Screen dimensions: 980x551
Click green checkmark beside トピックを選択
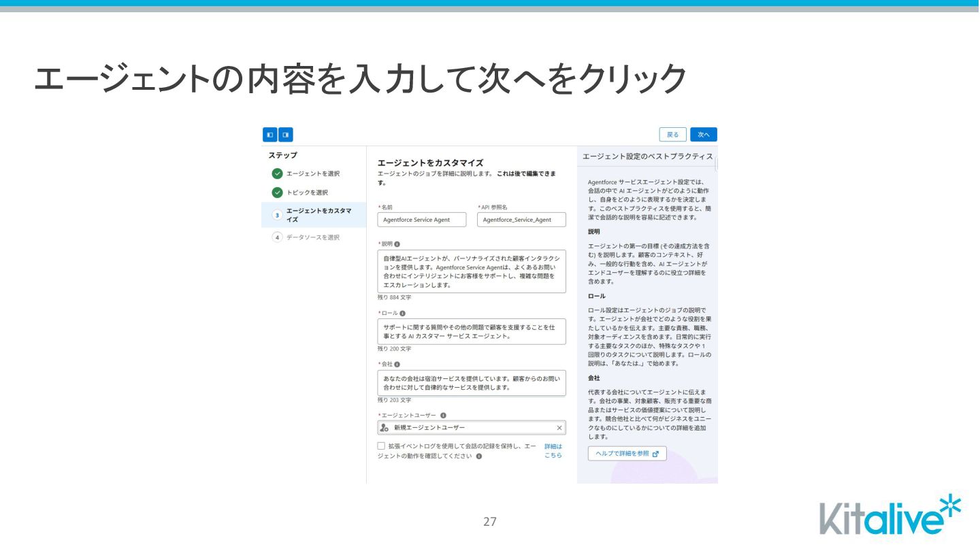pos(277,193)
